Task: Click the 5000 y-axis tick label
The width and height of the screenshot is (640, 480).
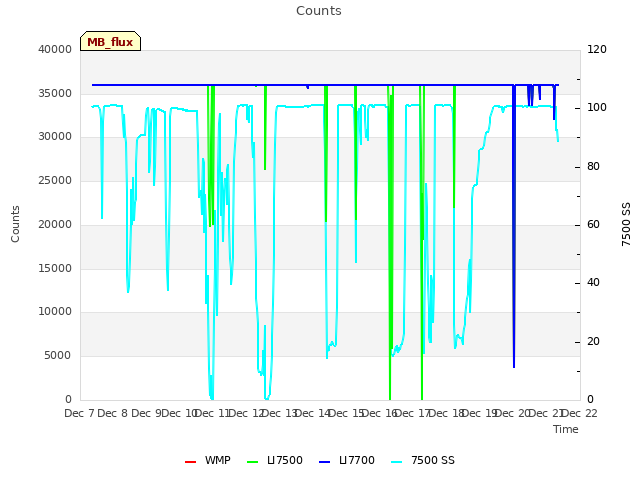Action: tap(58, 356)
